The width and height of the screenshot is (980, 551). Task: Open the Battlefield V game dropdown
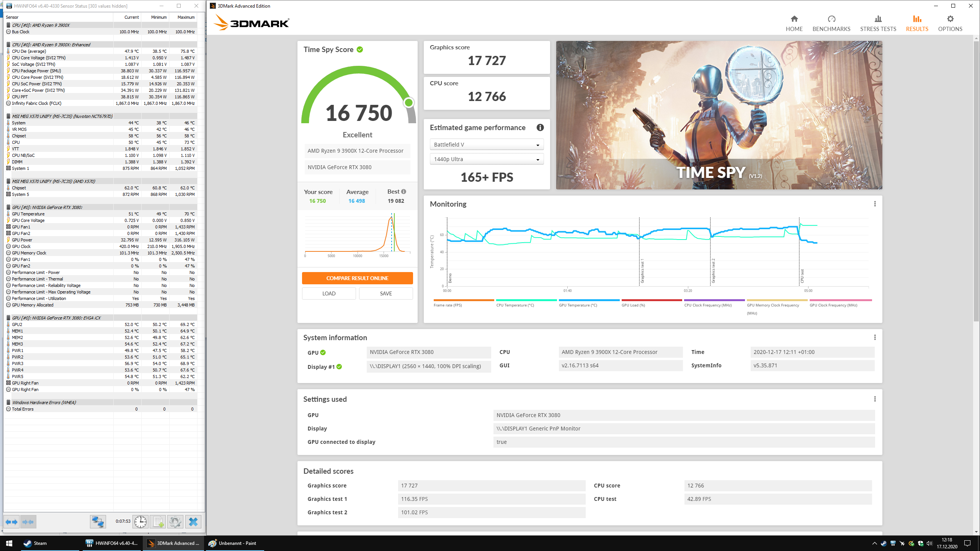[x=487, y=145]
